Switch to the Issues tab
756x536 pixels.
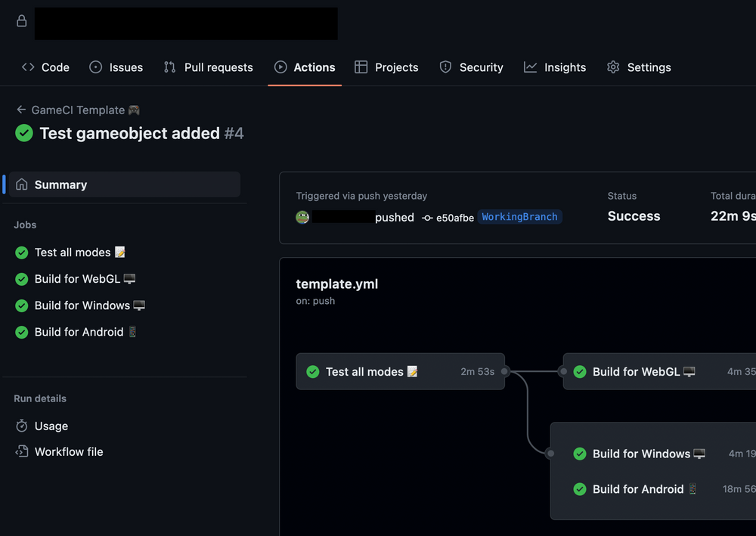[116, 67]
